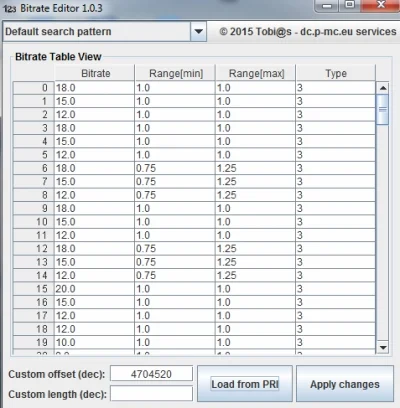Open the Default search pattern dropdown arrow
400x408 pixels.
(x=199, y=32)
